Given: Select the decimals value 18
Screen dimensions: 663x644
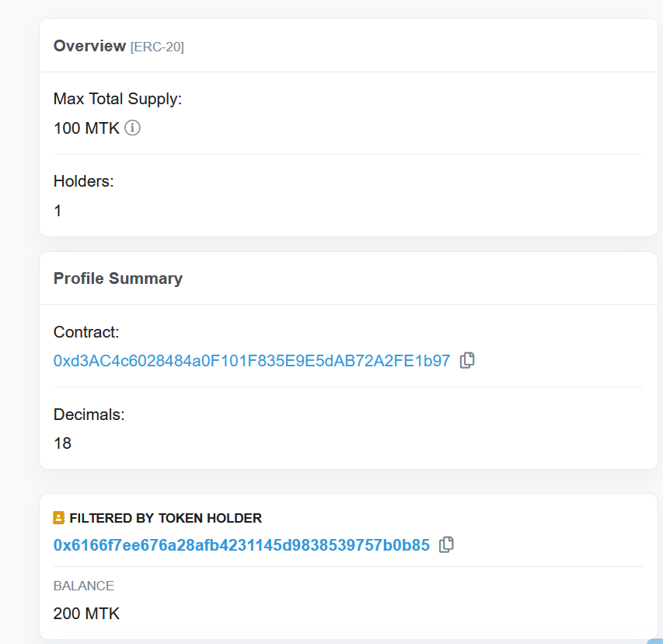Looking at the screenshot, I should click(x=63, y=443).
